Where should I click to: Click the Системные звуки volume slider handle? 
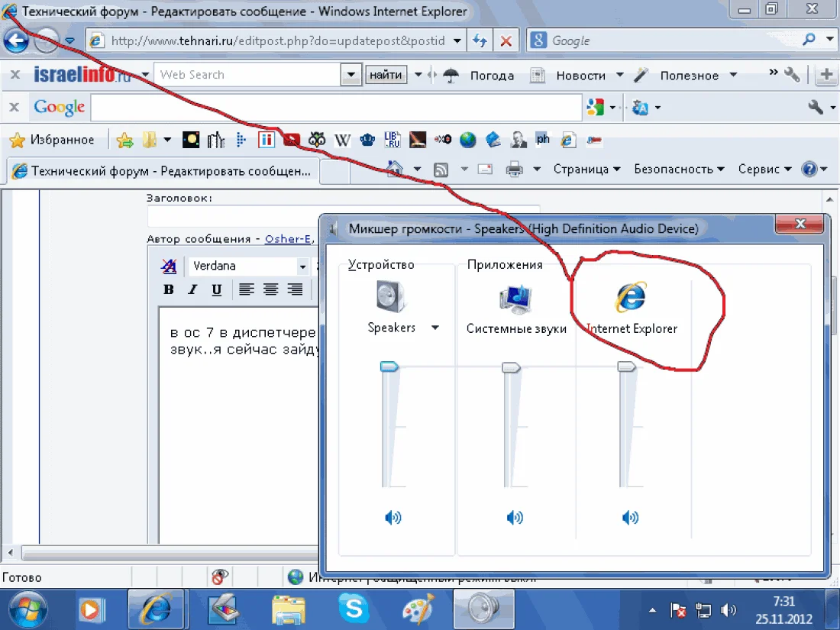(x=511, y=367)
